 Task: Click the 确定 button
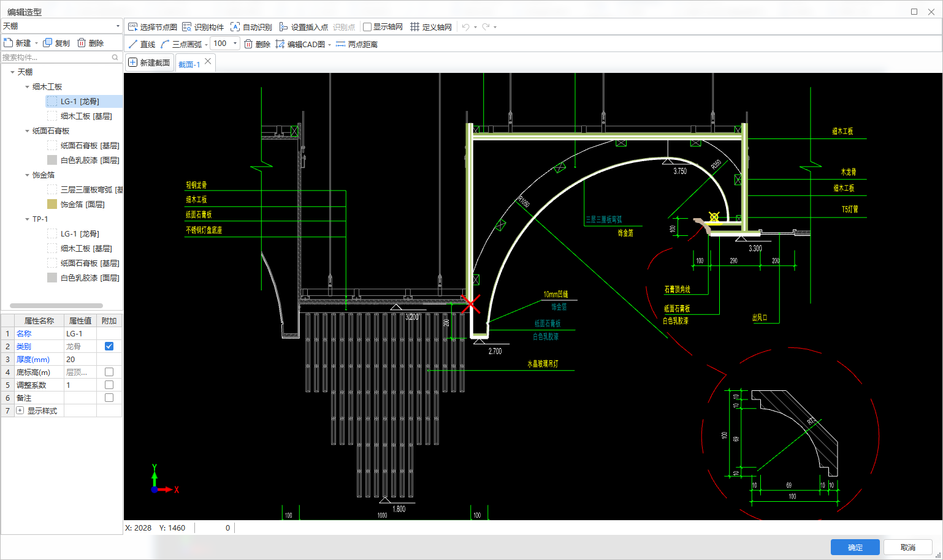(855, 547)
